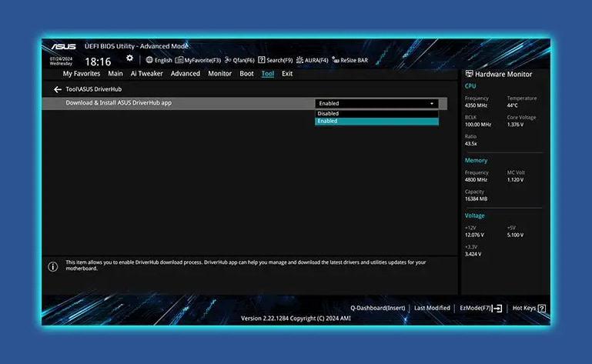Open the Advanced tab
This screenshot has width=592, height=364.
pyautogui.click(x=186, y=74)
